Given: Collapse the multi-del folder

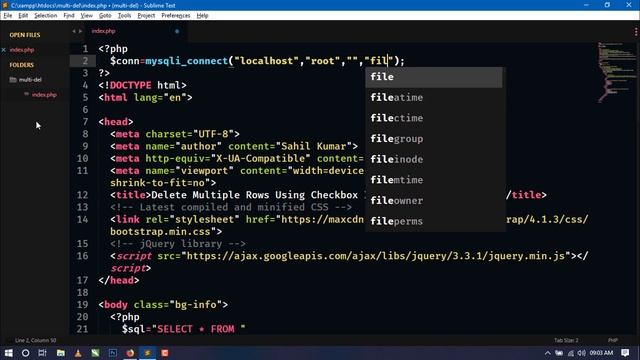Looking at the screenshot, I should pyautogui.click(x=26, y=80).
